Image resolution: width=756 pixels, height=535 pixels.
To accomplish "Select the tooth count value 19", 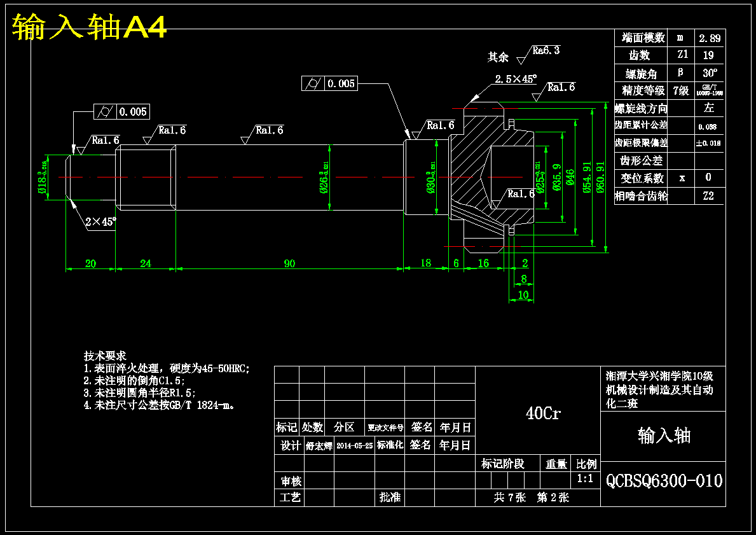I will tap(708, 55).
